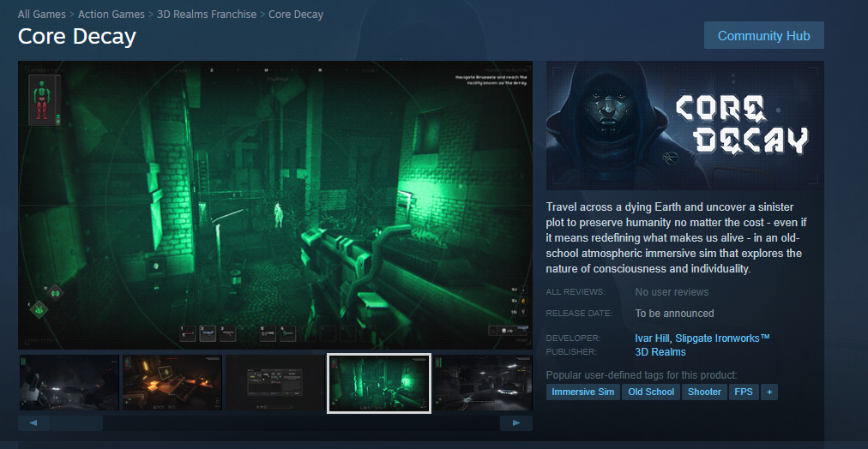This screenshot has width=868, height=449.
Task: Click the Core Decay page title
Action: click(x=77, y=37)
